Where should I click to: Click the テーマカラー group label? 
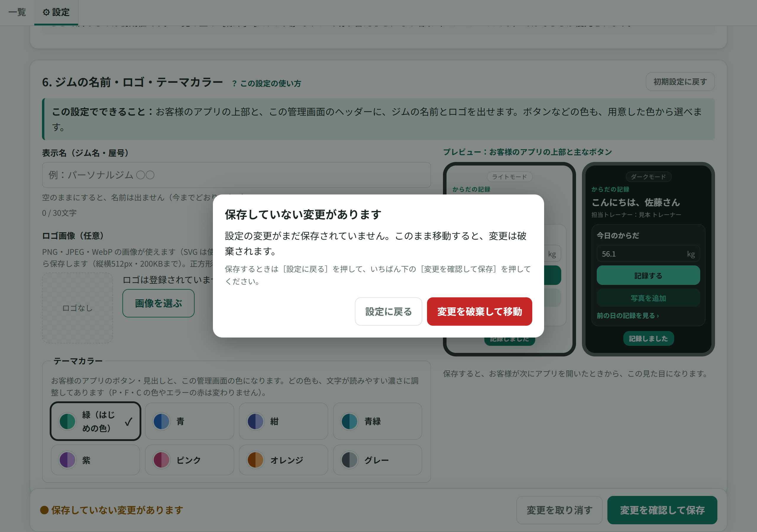pos(78,361)
